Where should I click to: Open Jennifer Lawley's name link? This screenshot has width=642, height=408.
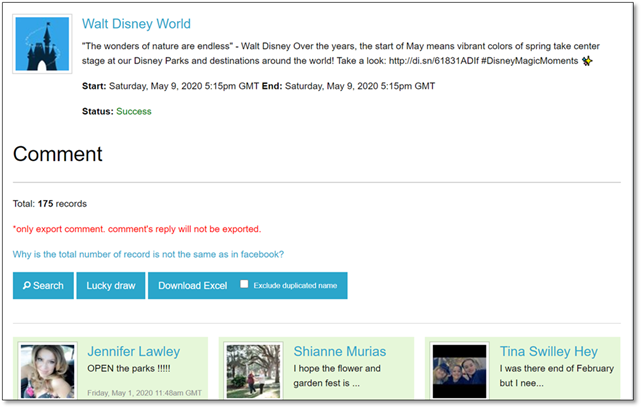(133, 351)
